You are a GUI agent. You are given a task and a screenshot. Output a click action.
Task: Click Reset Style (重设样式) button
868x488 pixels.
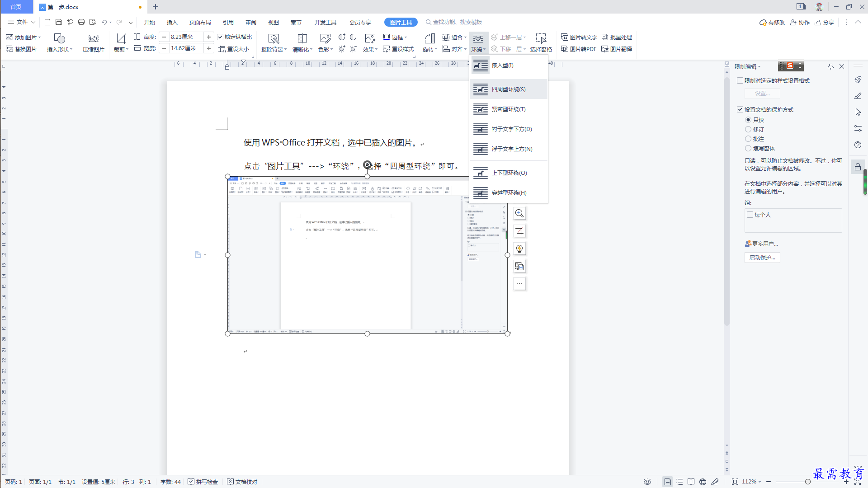(x=398, y=49)
